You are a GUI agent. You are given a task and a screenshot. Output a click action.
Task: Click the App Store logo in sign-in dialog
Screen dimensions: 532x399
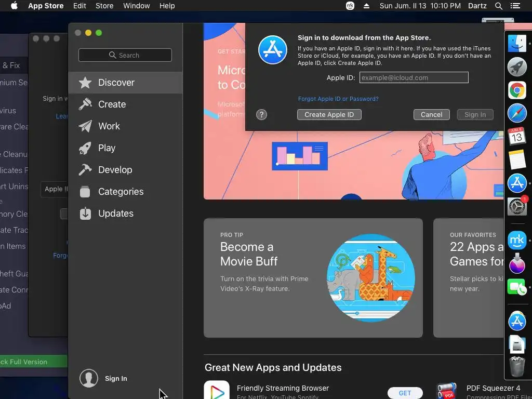272,50
